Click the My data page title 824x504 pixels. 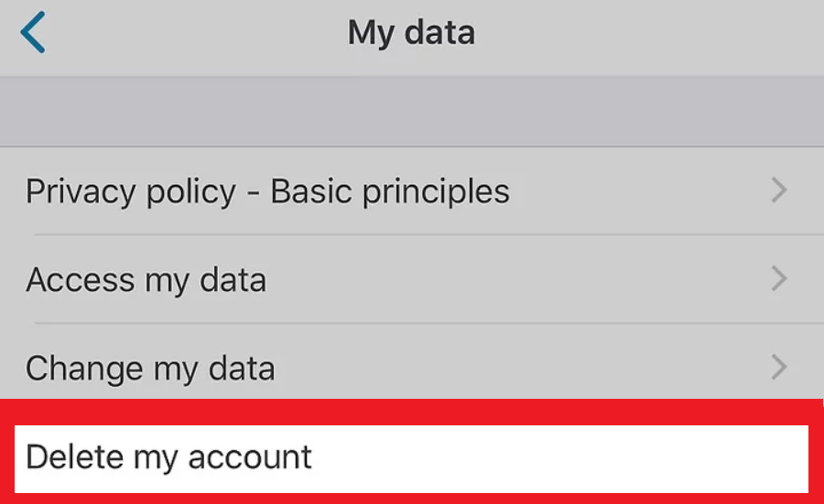(411, 33)
